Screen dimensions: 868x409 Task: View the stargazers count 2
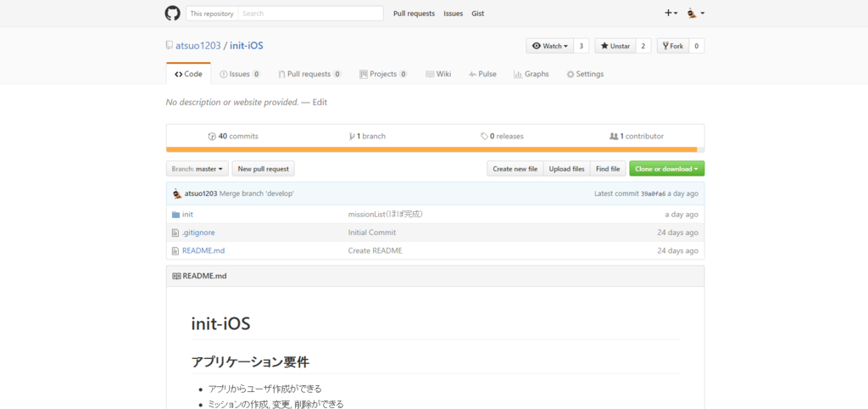coord(643,46)
